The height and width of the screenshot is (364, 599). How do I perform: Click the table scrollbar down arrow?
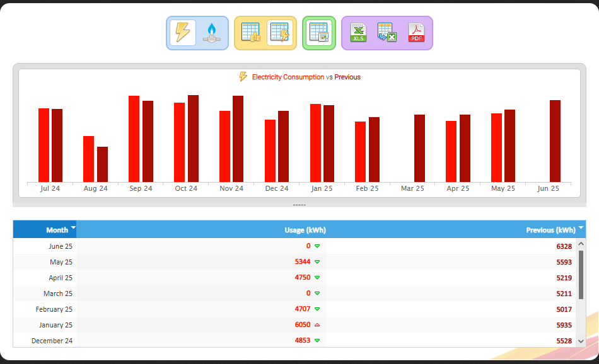[581, 341]
